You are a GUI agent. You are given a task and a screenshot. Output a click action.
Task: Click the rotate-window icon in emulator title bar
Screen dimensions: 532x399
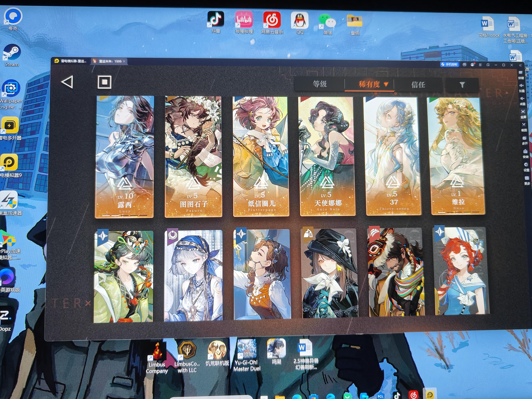tap(488, 65)
